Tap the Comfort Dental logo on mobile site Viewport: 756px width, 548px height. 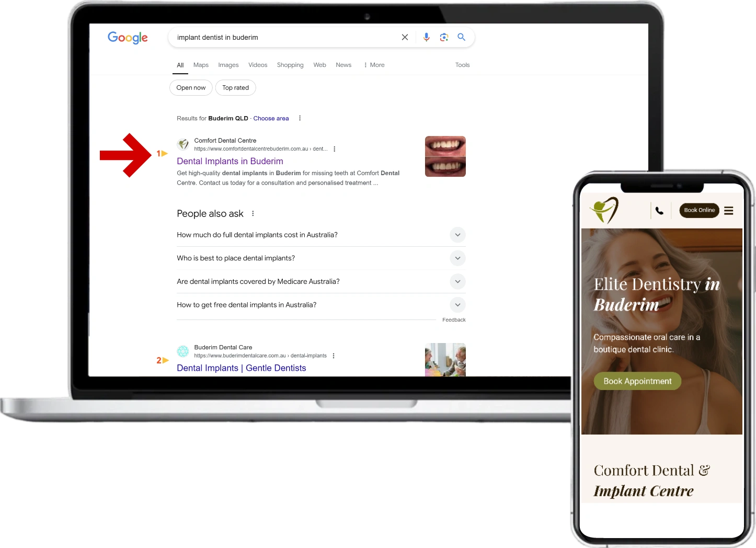(x=604, y=210)
